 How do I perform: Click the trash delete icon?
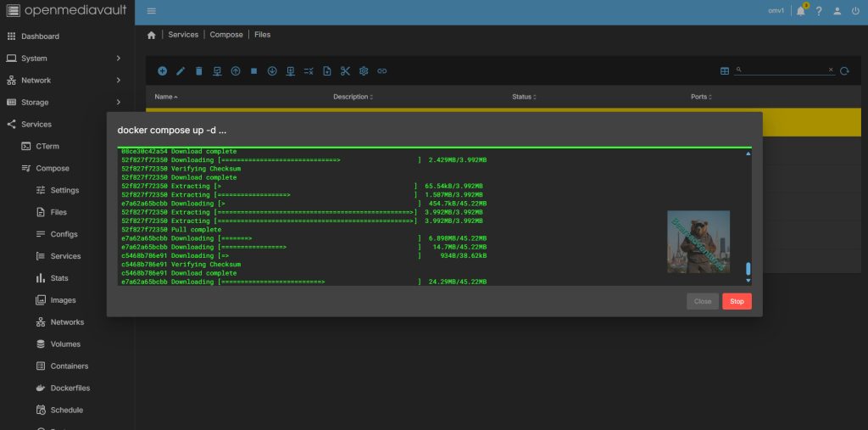click(x=199, y=71)
